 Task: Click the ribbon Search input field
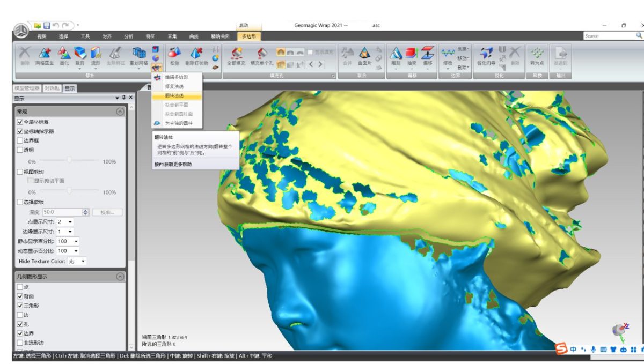[x=609, y=36]
